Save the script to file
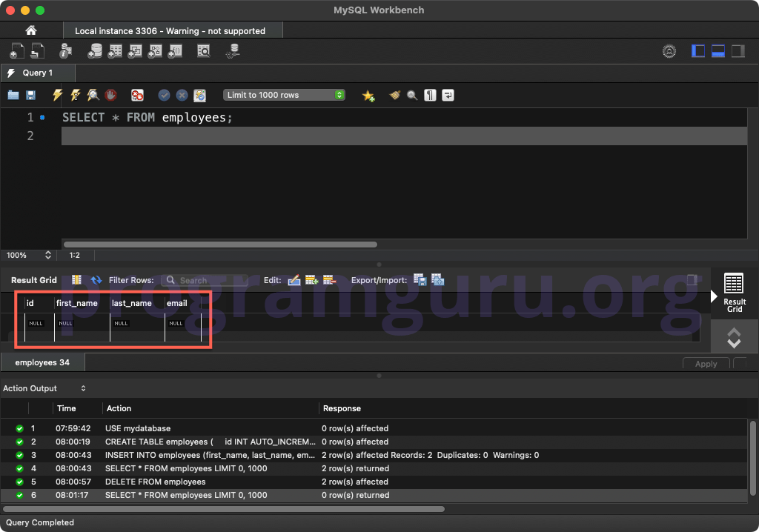This screenshot has height=532, width=759. click(x=30, y=95)
